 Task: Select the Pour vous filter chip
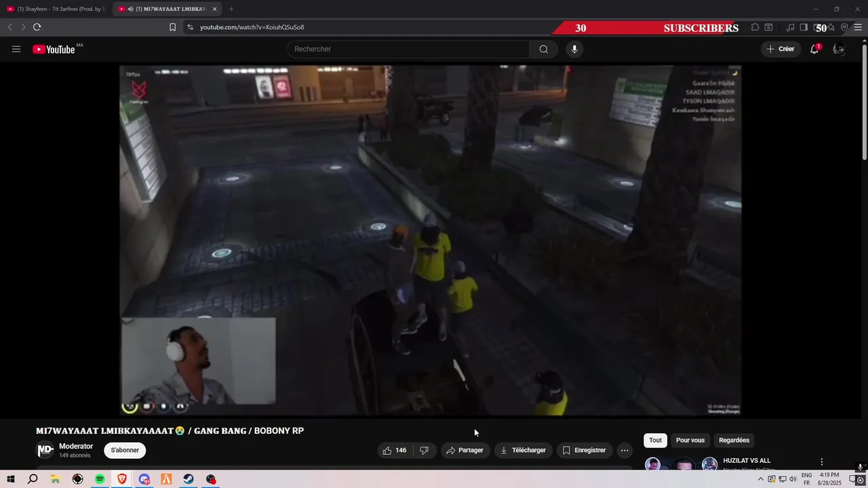[x=690, y=441]
